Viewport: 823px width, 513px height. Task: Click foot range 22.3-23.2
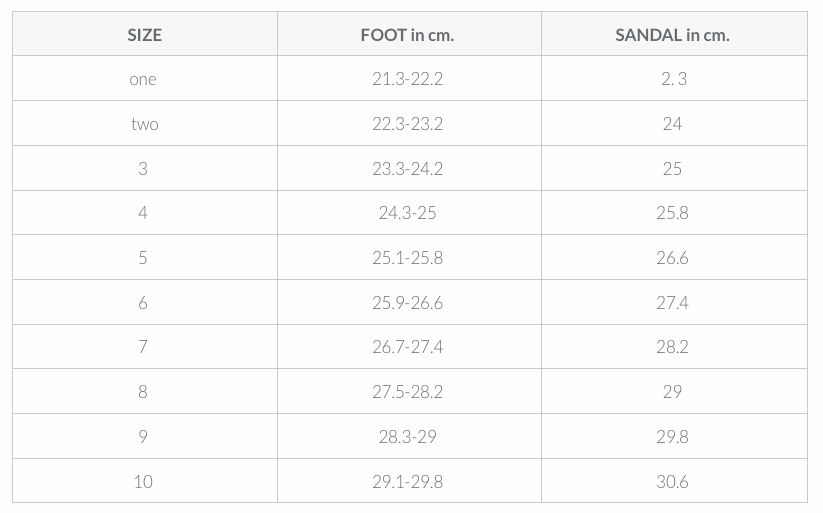pyautogui.click(x=407, y=124)
